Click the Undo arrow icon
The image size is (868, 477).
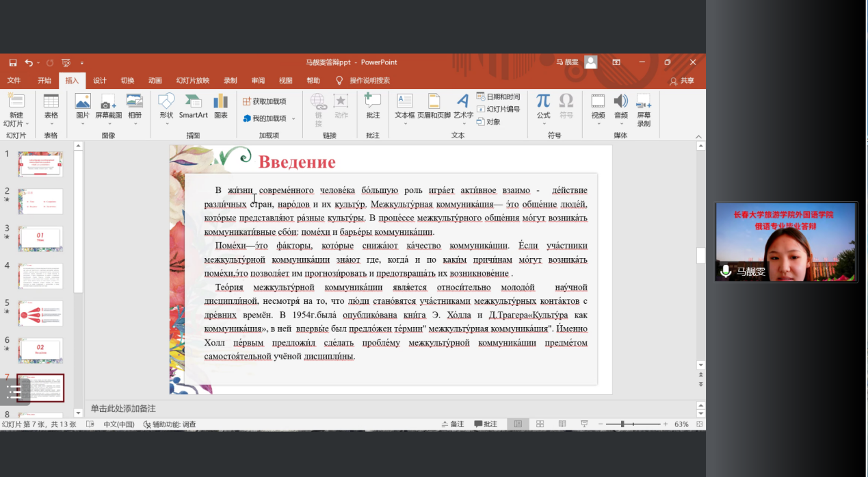(x=29, y=62)
